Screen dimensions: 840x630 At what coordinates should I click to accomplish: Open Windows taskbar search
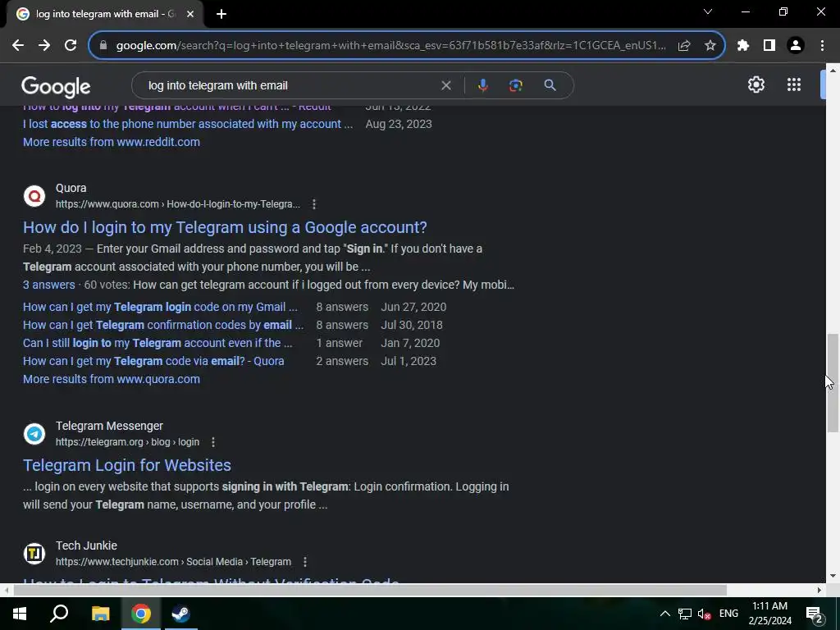pos(59,614)
